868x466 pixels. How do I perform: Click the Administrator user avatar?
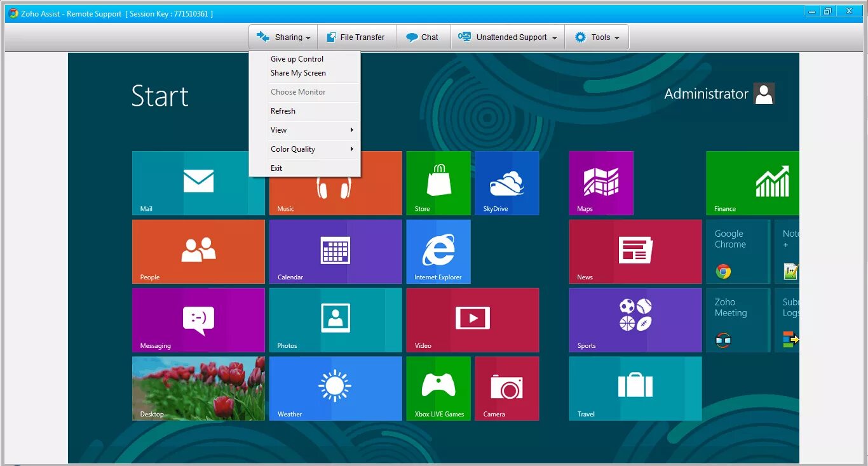(764, 94)
